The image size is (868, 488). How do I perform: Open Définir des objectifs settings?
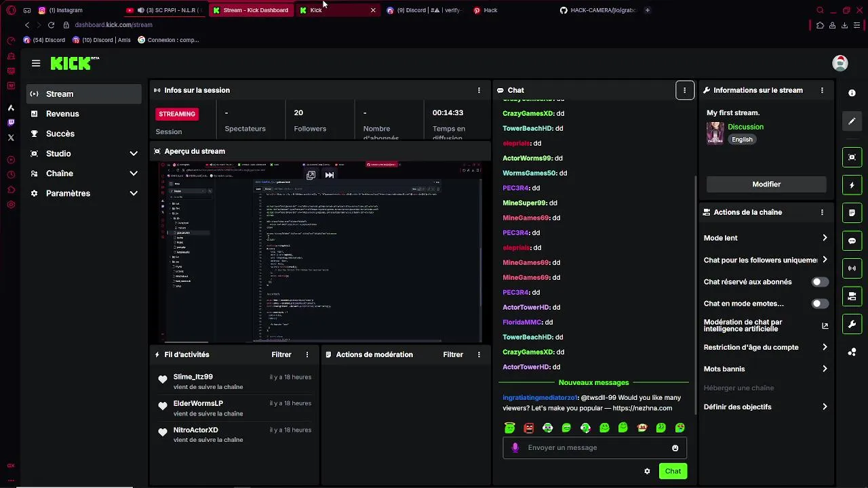point(766,407)
